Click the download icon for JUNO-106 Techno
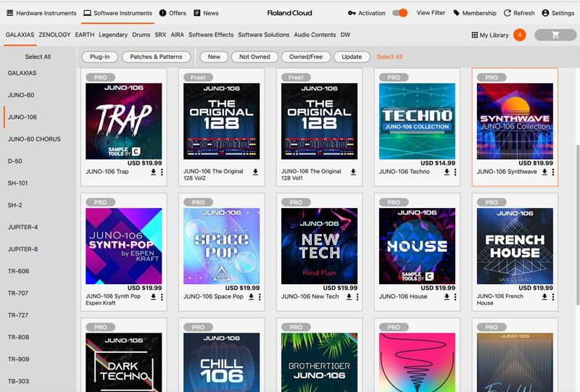The image size is (580, 392). [x=447, y=172]
